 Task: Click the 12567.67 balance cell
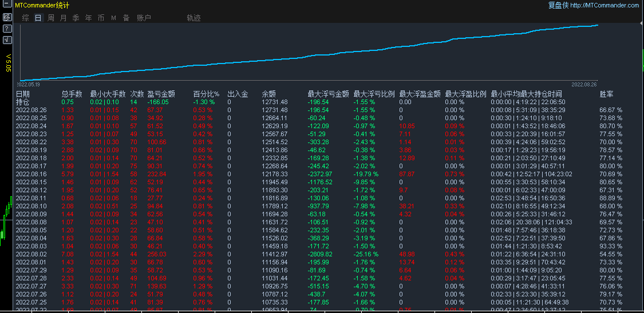275,134
